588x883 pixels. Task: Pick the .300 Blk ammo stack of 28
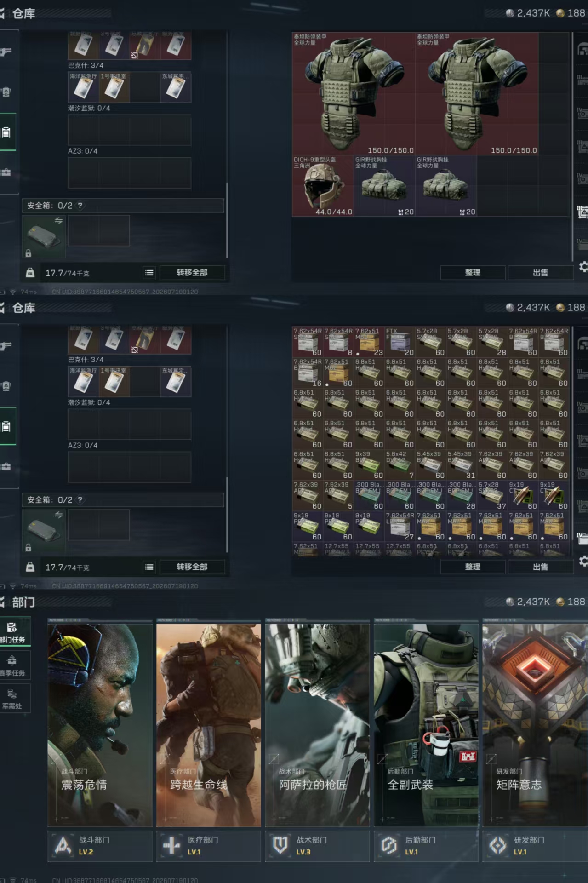(x=461, y=496)
